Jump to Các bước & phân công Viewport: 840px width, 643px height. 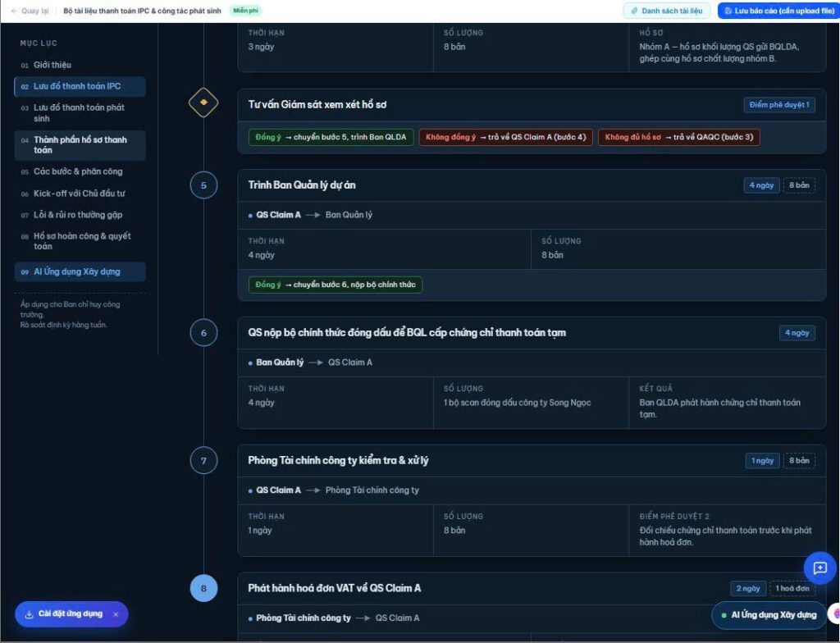coord(78,171)
